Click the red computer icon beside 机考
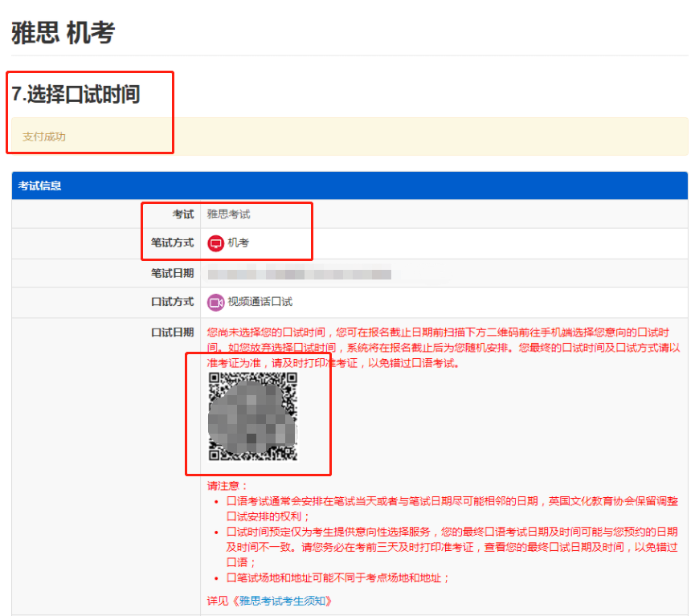The width and height of the screenshot is (695, 616). pos(215,243)
